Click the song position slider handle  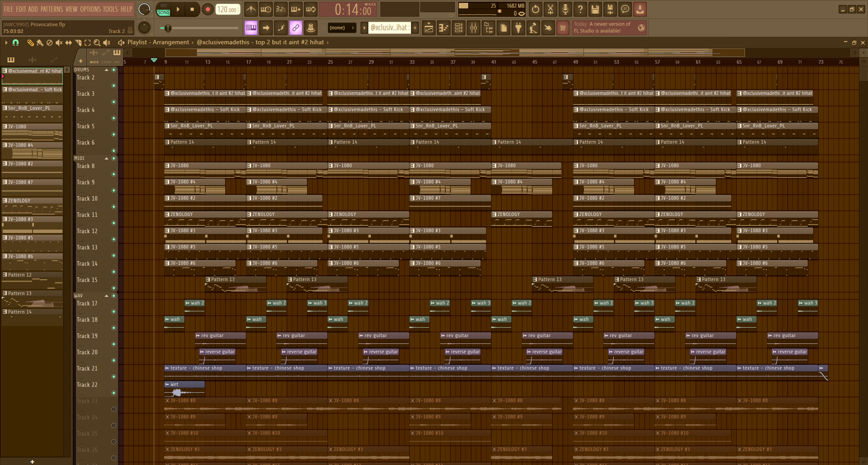point(168,28)
